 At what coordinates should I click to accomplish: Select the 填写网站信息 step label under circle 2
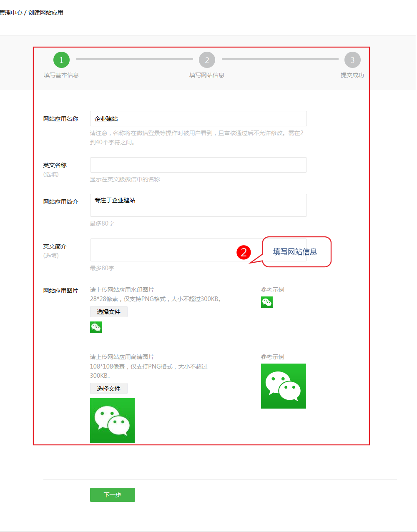[x=207, y=75]
